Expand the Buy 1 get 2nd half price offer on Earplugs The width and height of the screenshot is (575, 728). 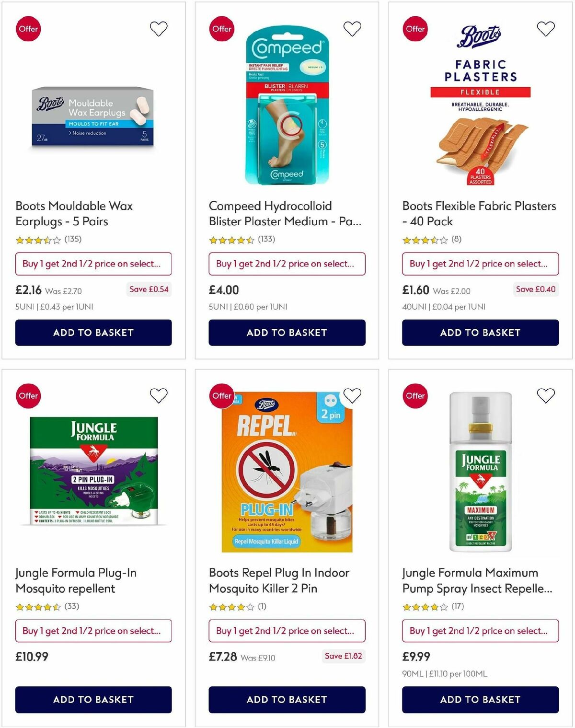pyautogui.click(x=93, y=264)
